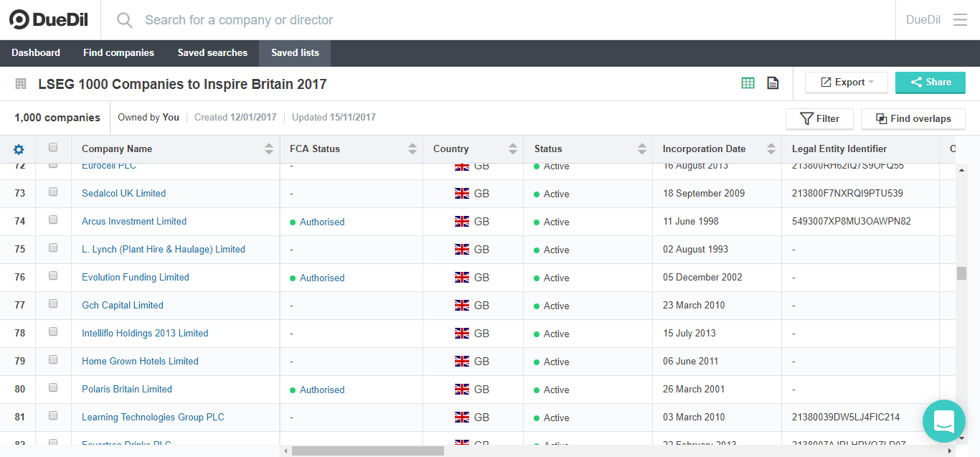Click the list title LSEG 1000 Companies
This screenshot has width=980, height=457.
182,84
